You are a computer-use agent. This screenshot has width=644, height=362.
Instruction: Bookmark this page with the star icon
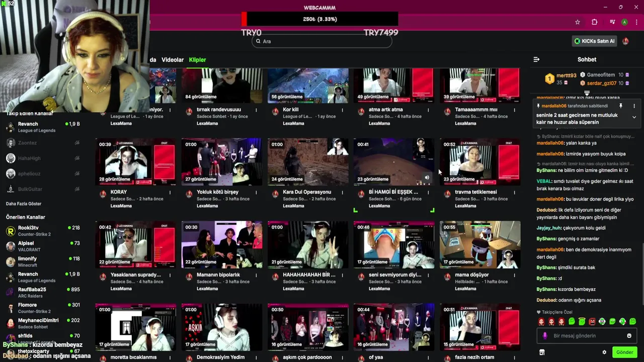tap(578, 22)
